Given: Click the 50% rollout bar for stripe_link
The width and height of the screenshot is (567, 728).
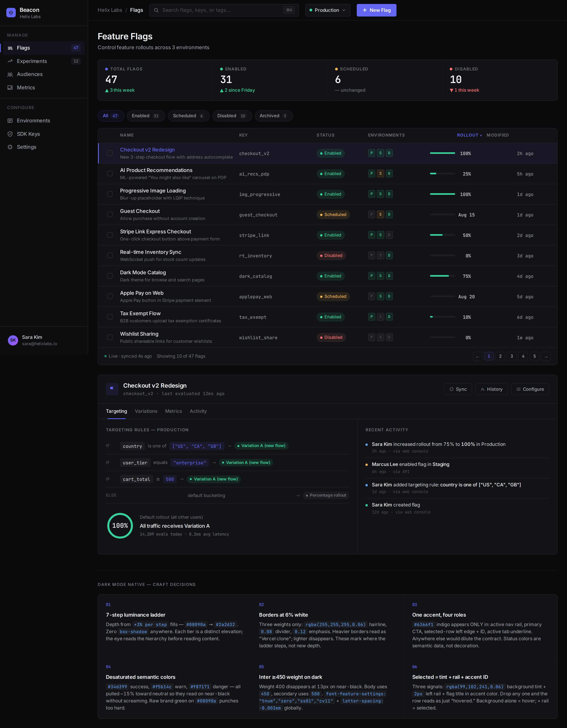Looking at the screenshot, I should pyautogui.click(x=442, y=235).
